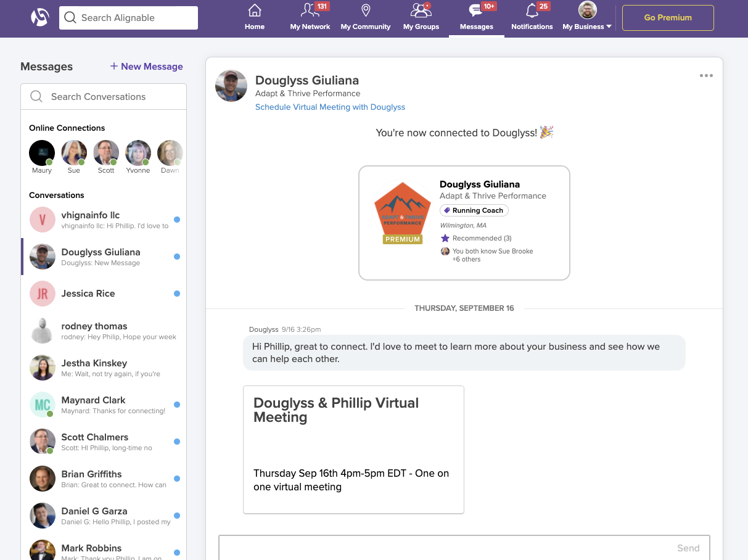This screenshot has height=560, width=748.
Task: Focus the Search Alignable box
Action: pos(128,18)
